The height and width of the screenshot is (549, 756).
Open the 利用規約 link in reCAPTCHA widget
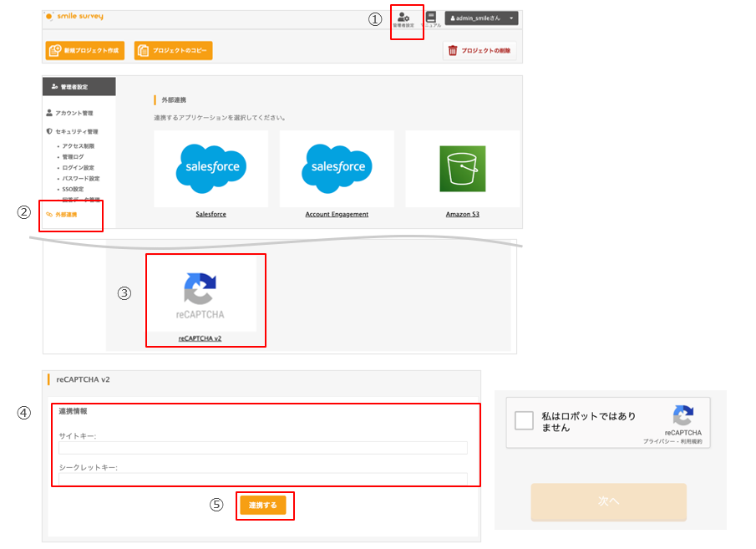pos(692,441)
